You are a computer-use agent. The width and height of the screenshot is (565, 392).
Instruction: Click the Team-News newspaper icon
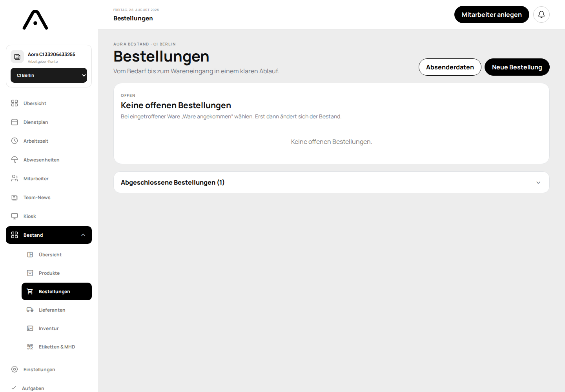point(15,197)
